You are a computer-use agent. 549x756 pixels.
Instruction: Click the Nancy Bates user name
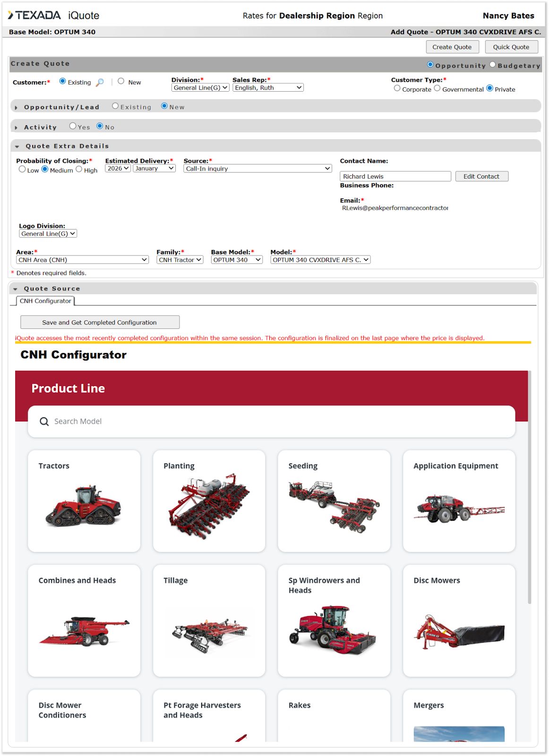tap(508, 16)
